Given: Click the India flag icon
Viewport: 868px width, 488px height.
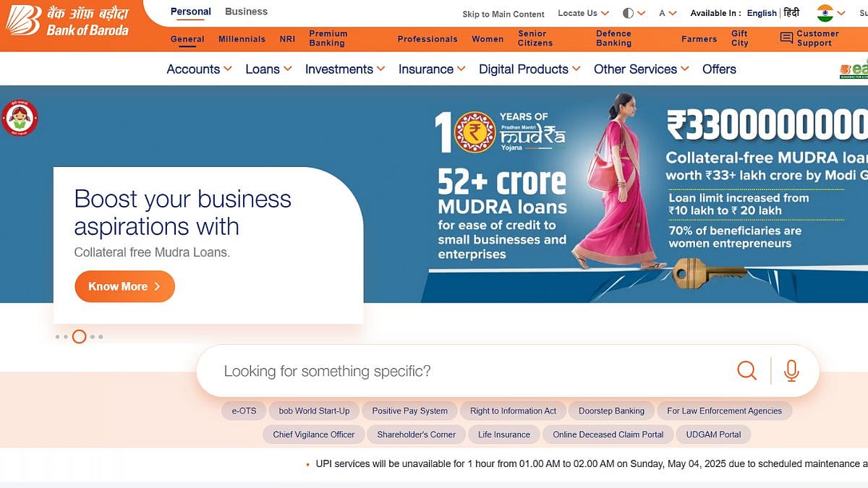Looking at the screenshot, I should click(825, 13).
